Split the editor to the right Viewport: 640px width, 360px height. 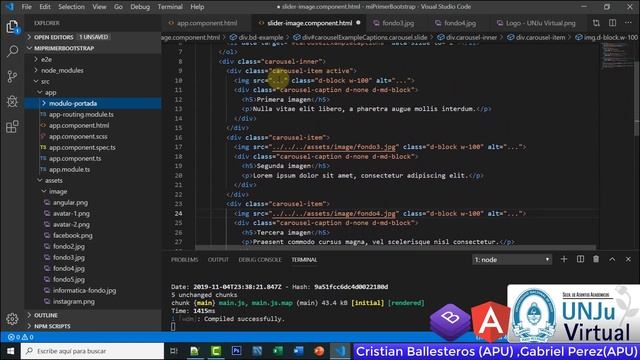[x=612, y=23]
